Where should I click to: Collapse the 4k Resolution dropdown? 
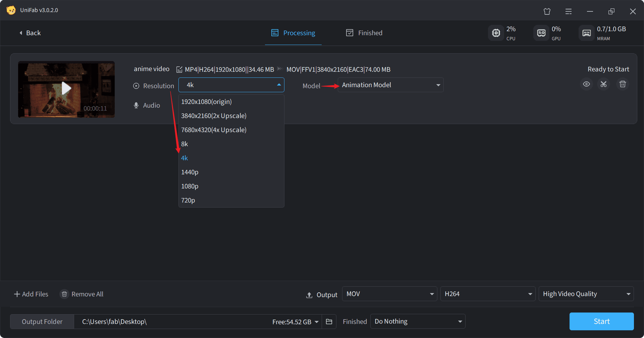(231, 85)
